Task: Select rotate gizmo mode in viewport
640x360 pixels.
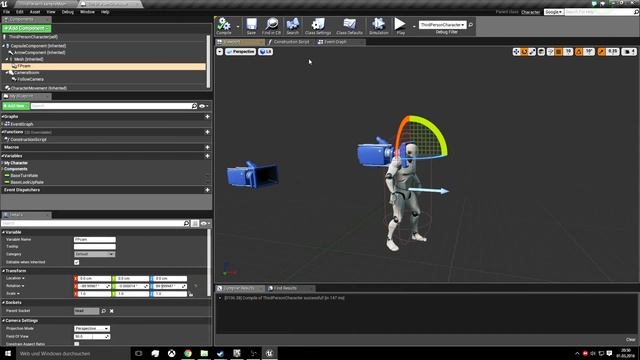Action: (524, 52)
